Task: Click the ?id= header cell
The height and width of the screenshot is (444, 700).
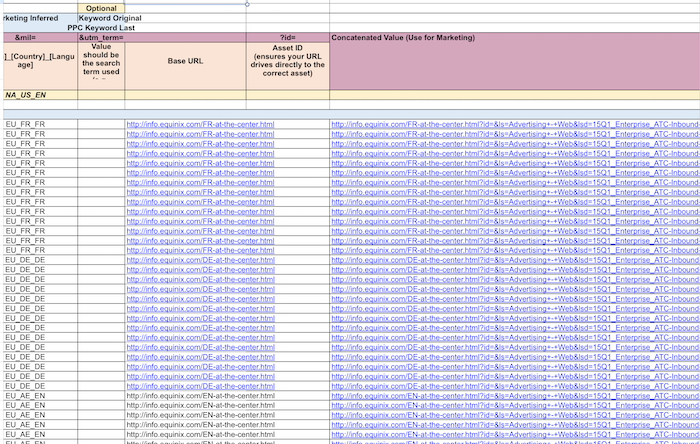Action: 288,37
